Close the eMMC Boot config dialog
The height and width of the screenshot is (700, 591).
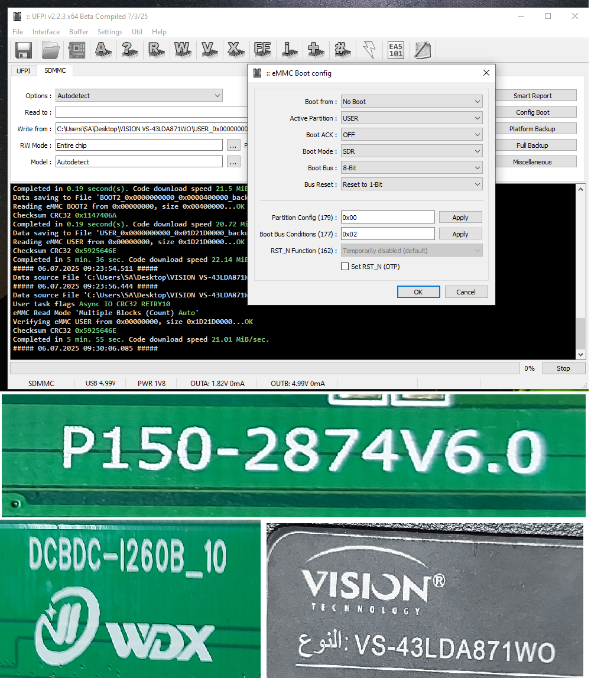tap(486, 73)
